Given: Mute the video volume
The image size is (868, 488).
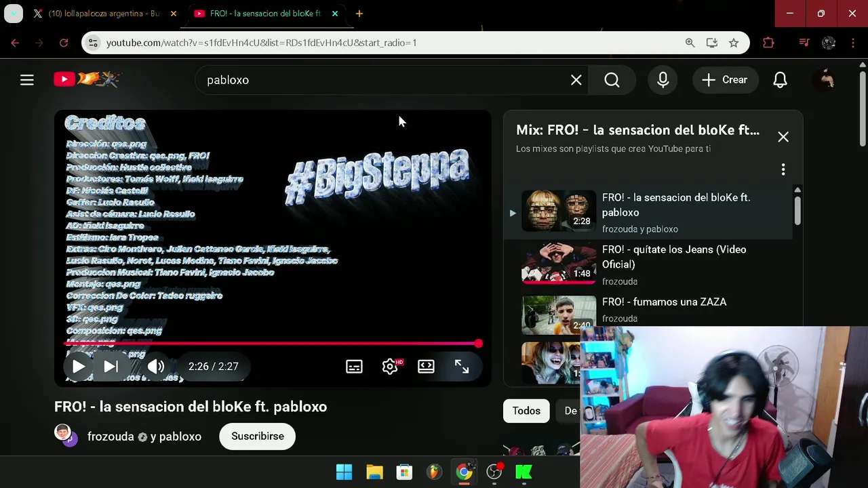Looking at the screenshot, I should point(156,367).
